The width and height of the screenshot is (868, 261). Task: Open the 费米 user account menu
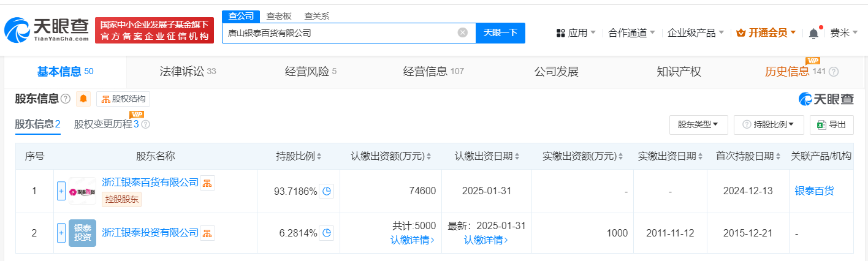pos(843,33)
